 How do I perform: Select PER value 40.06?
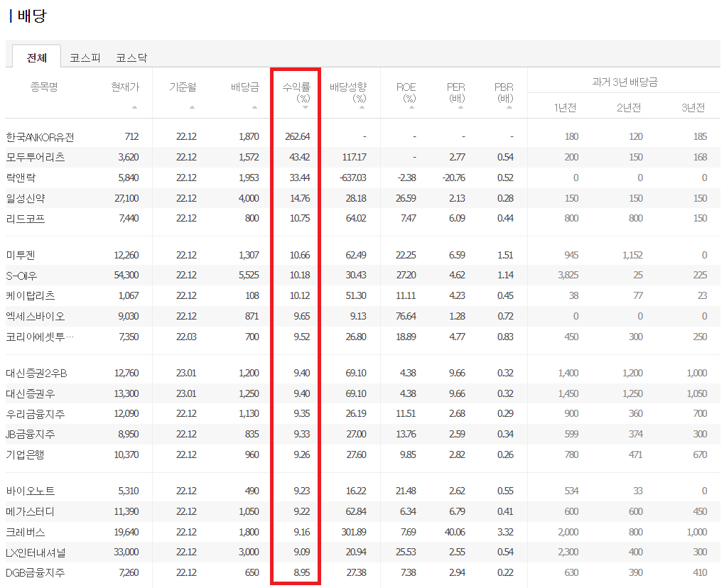coord(455,532)
